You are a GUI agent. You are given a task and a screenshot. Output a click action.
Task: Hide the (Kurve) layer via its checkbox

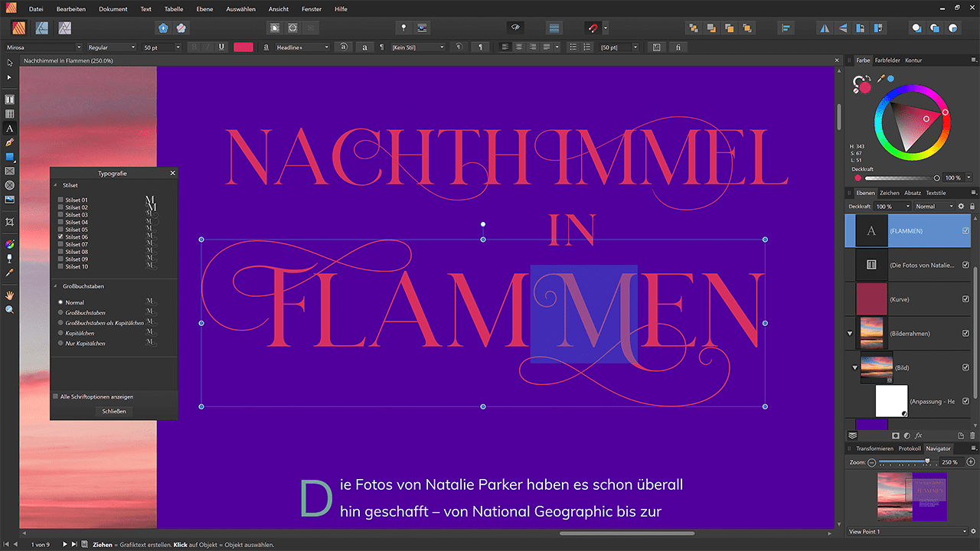pos(965,299)
